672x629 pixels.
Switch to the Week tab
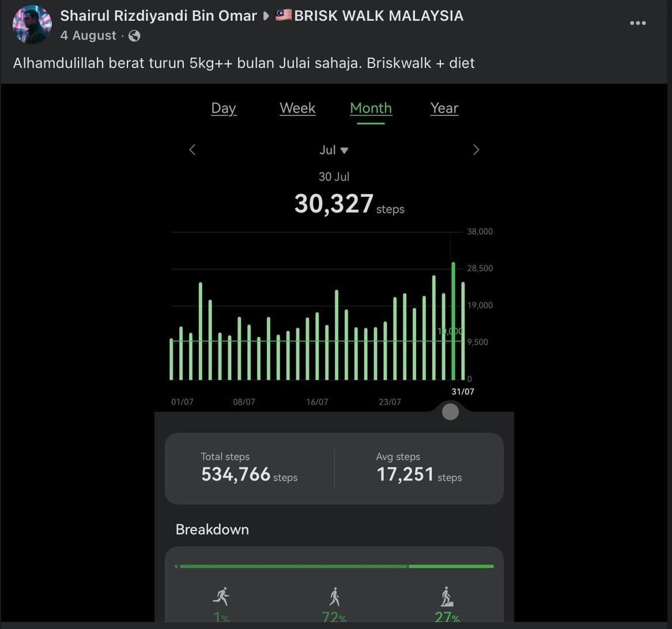(297, 108)
